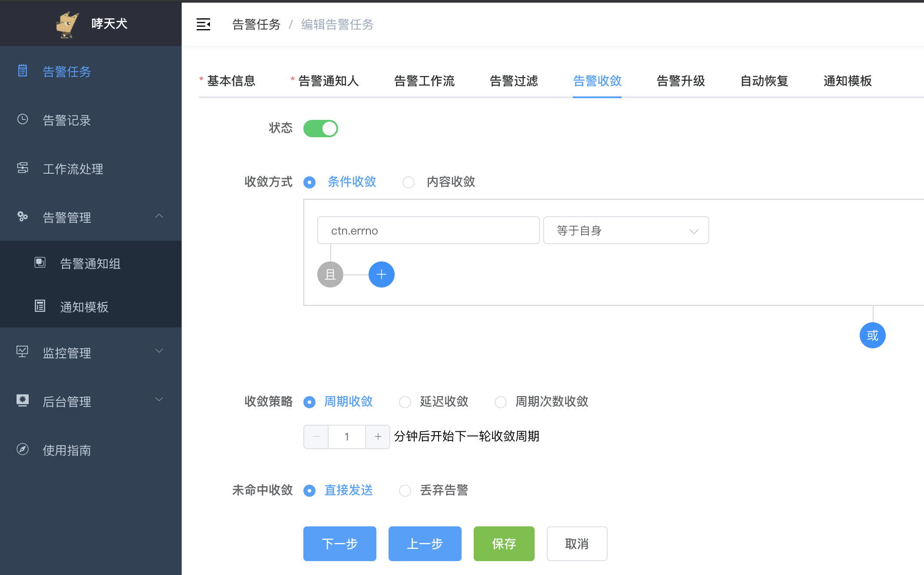Increase minutes with stepper plus button
This screenshot has width=924, height=575.
pos(378,436)
